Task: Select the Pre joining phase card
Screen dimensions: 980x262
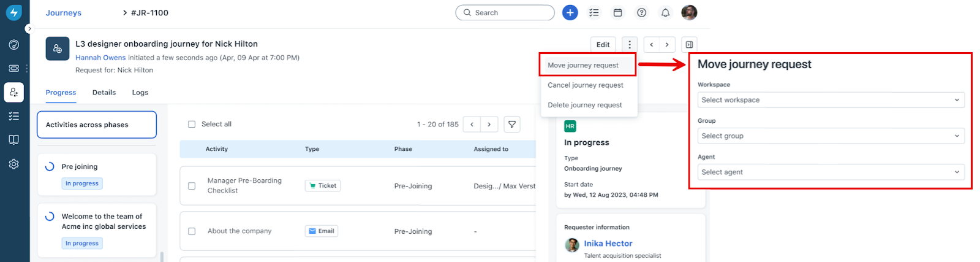Action: 97,174
